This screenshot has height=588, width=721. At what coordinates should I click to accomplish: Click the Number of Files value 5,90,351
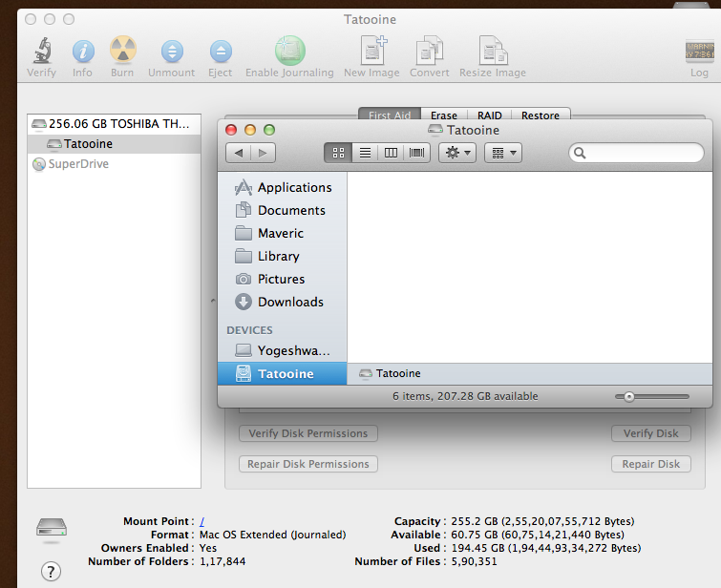pos(474,561)
